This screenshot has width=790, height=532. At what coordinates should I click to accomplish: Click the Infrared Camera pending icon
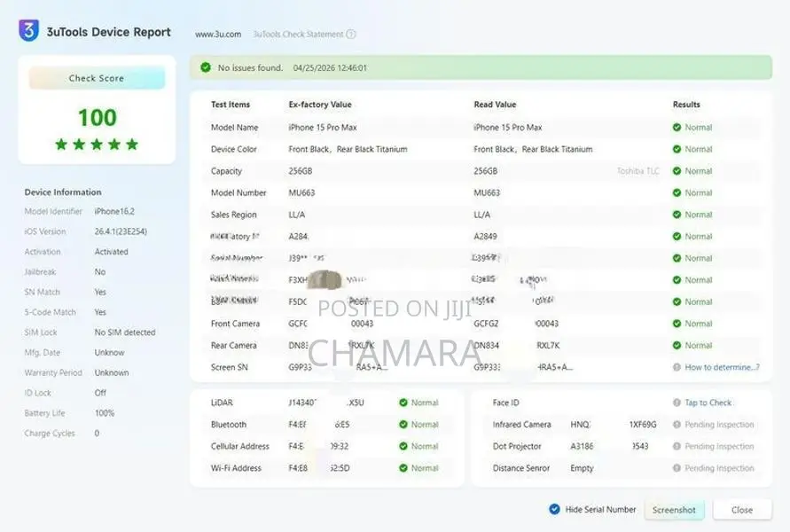[677, 424]
